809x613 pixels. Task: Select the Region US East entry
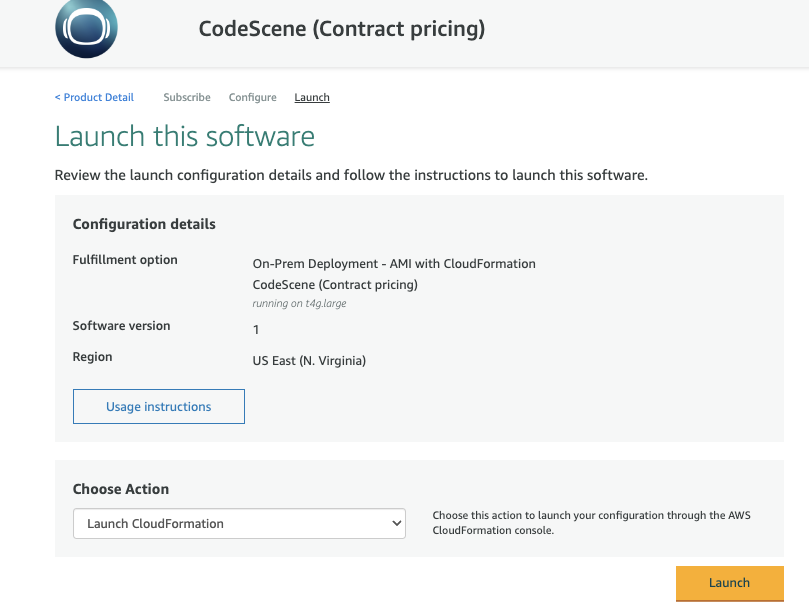[x=311, y=360]
